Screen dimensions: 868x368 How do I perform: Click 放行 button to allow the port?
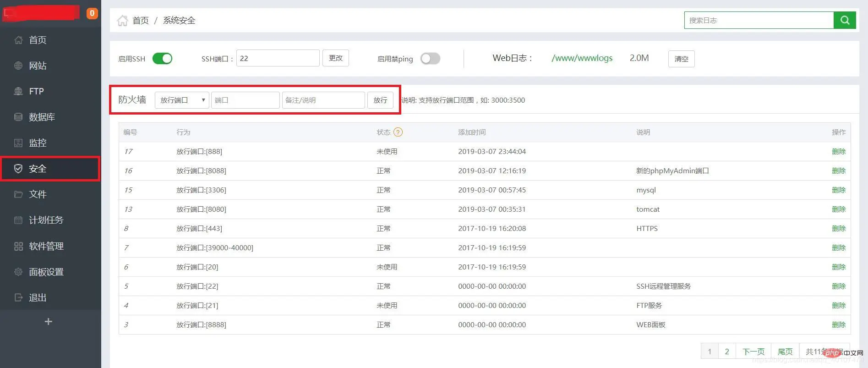coord(380,100)
